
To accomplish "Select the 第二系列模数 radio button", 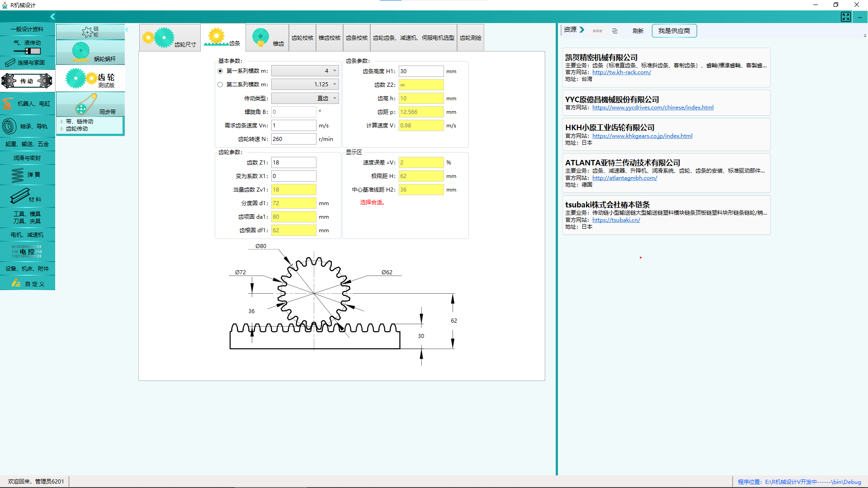I will click(x=220, y=84).
